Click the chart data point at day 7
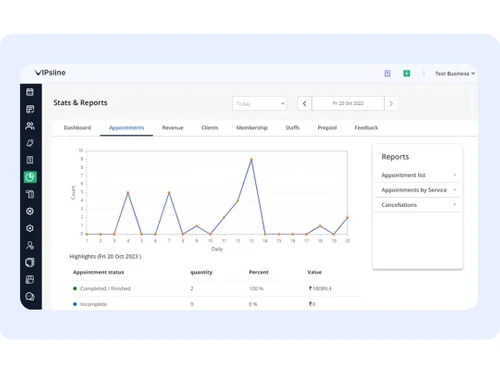This screenshot has height=375, width=500. (x=169, y=193)
